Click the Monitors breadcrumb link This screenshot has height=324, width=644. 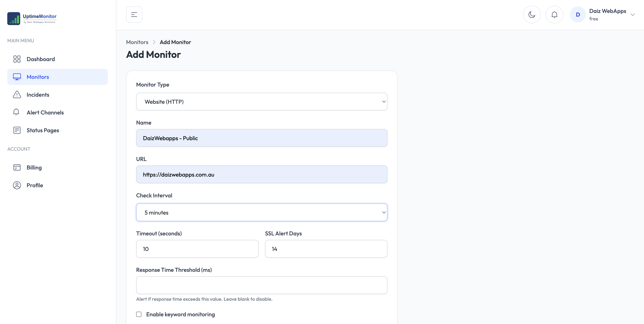(x=137, y=42)
